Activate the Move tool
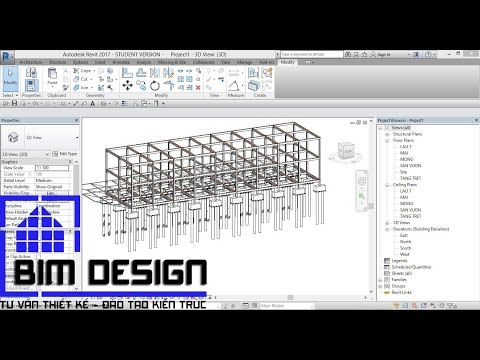This screenshot has height=360, width=480. (127, 86)
